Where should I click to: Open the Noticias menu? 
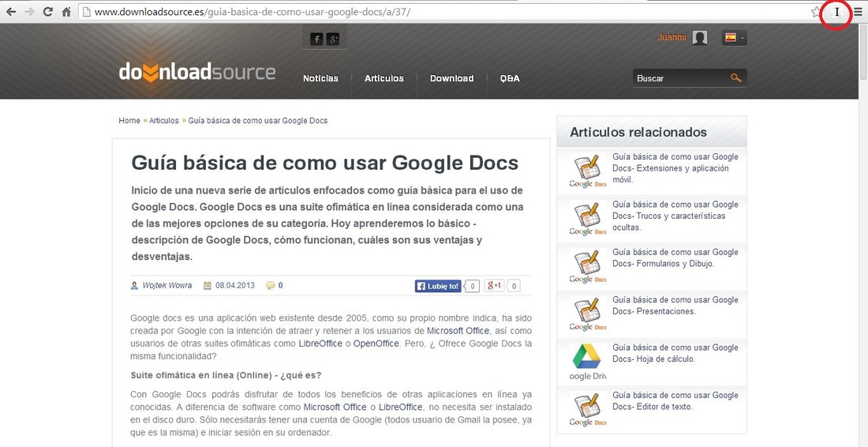(x=320, y=78)
